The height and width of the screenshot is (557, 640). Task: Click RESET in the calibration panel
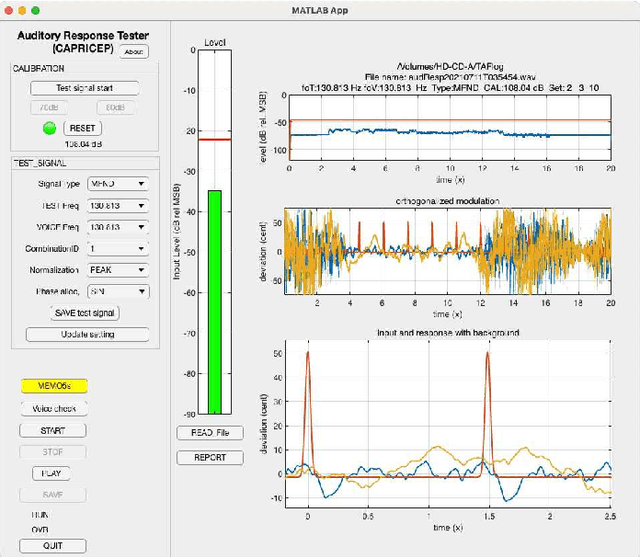pos(82,128)
